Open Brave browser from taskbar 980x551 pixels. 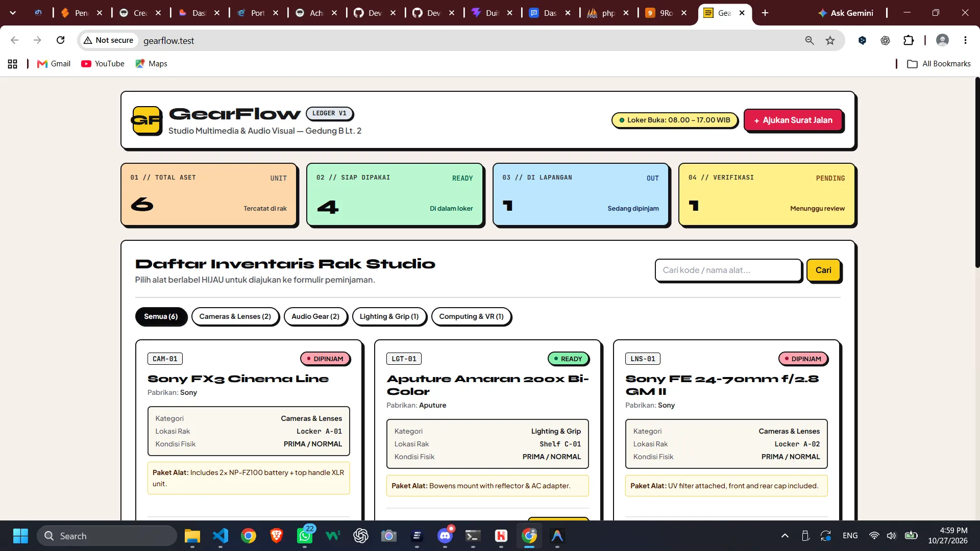tap(277, 536)
